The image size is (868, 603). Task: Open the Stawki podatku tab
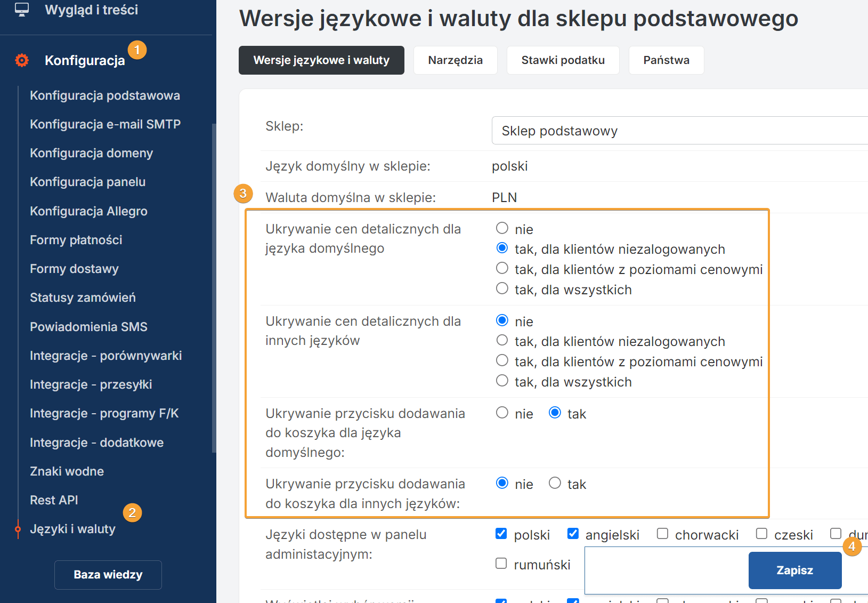[563, 60]
